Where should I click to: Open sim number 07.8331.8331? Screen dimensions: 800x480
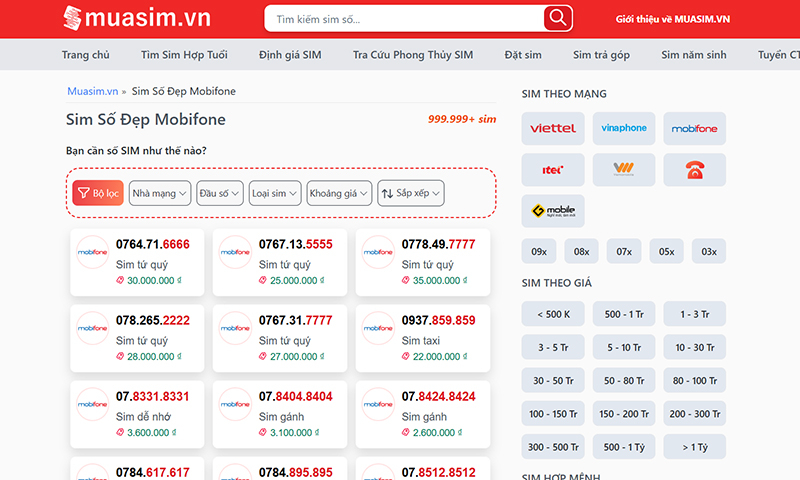pos(153,396)
